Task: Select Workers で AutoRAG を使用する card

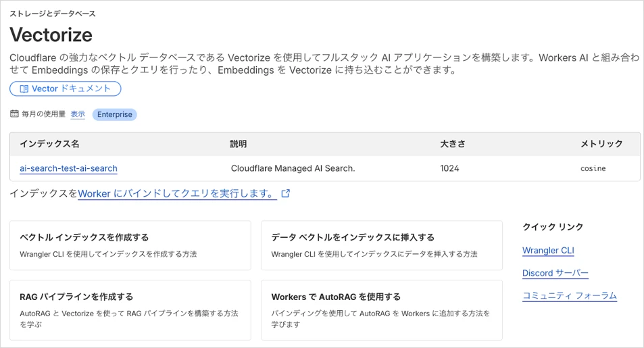Action: coord(381,309)
